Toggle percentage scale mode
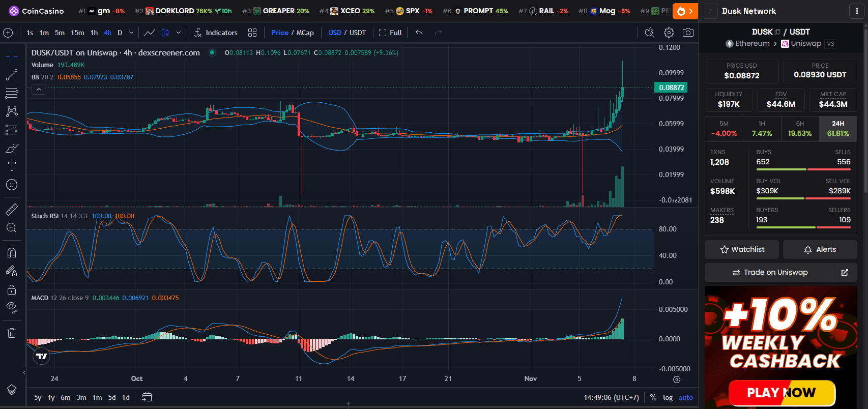868x409 pixels. point(653,397)
